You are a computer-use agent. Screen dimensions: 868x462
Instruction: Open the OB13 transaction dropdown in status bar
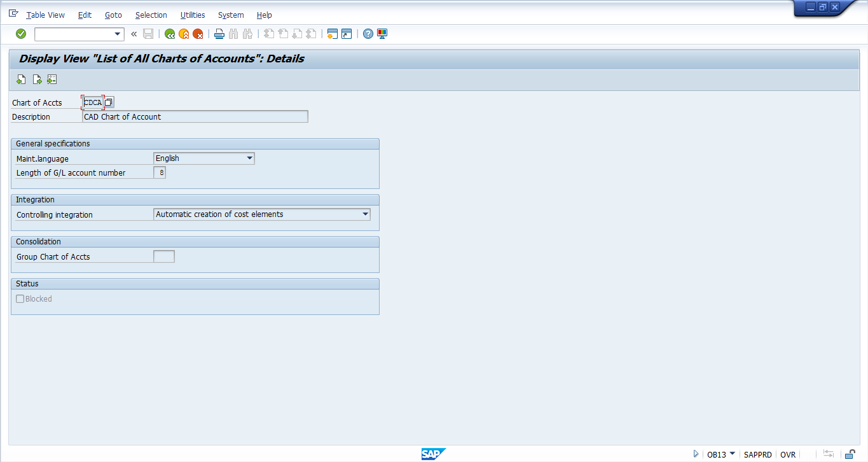pos(732,454)
